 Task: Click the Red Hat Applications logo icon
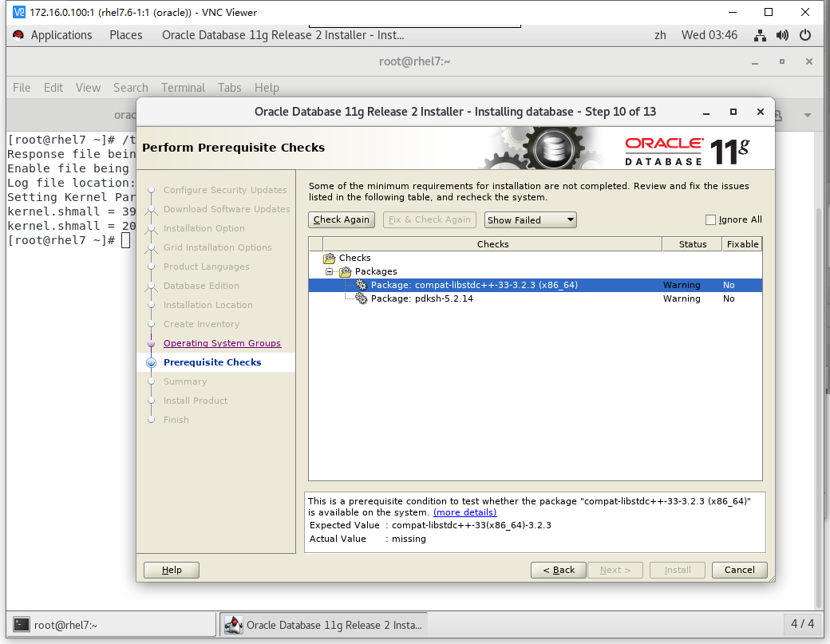click(18, 35)
